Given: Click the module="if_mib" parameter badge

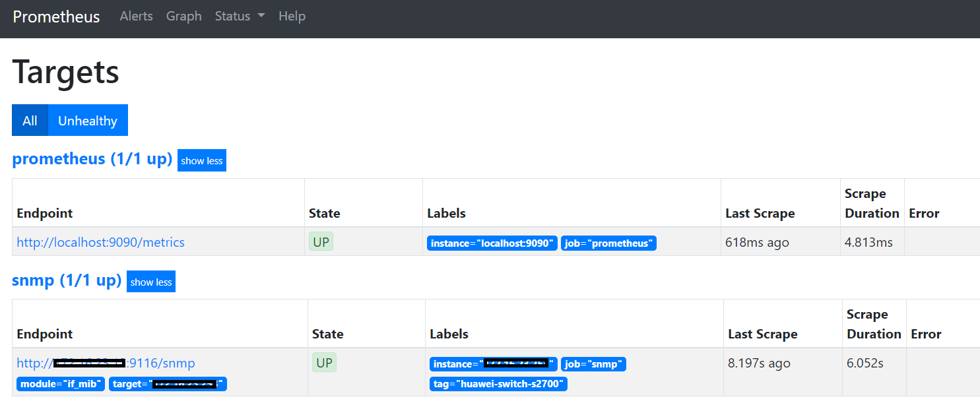Looking at the screenshot, I should click(61, 384).
